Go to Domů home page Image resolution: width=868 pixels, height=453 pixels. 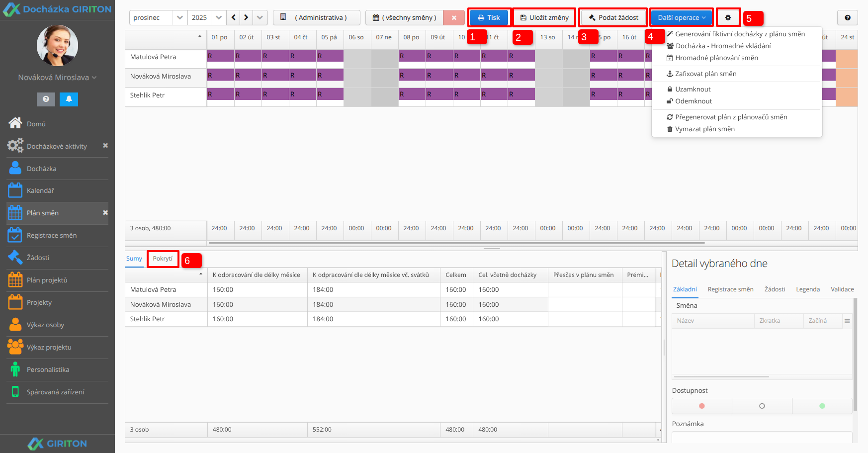tap(36, 124)
